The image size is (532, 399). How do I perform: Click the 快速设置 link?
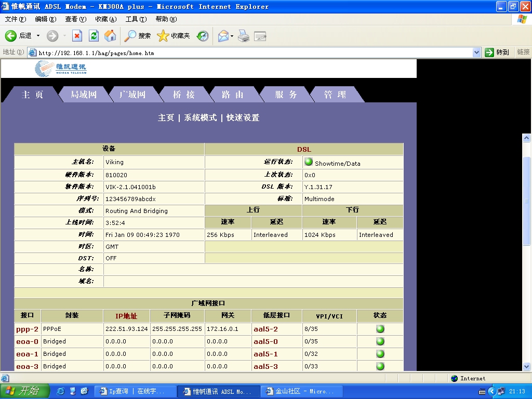click(243, 118)
